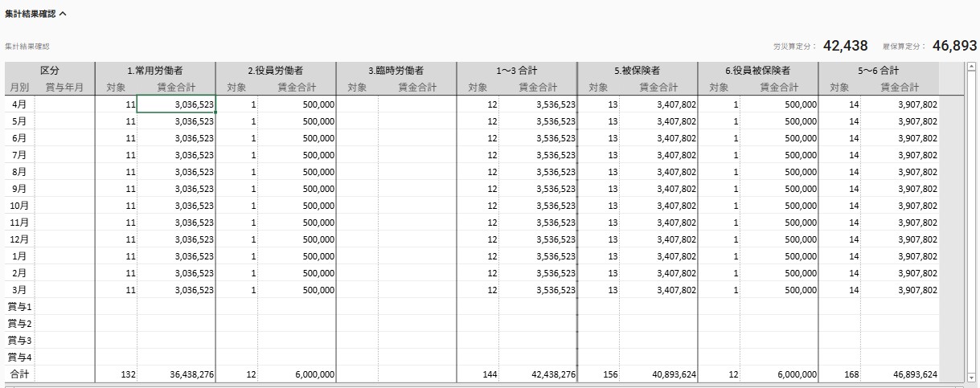Click the 6月 row label
The image size is (980, 388).
pyautogui.click(x=19, y=138)
